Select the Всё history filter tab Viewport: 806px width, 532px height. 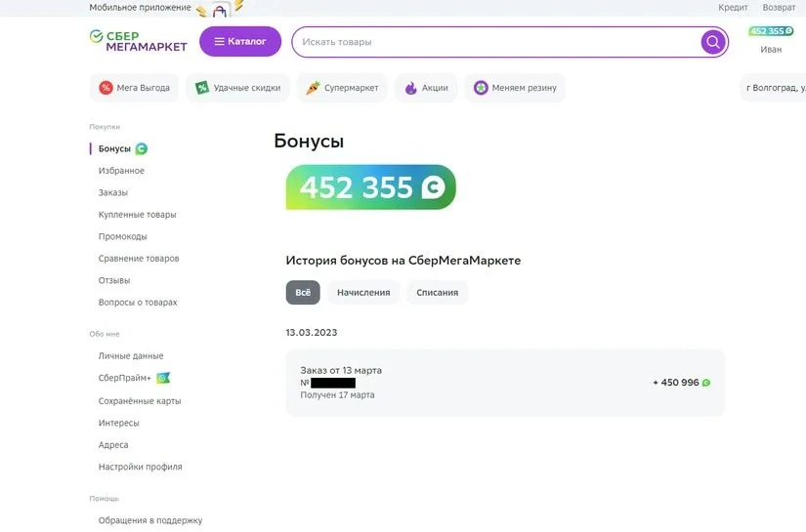click(x=303, y=292)
